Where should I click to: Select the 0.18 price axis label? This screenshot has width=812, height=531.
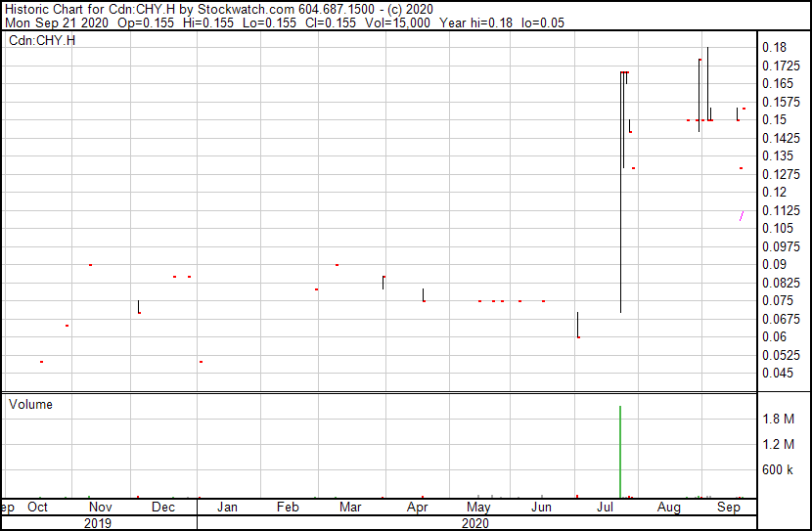coord(774,48)
